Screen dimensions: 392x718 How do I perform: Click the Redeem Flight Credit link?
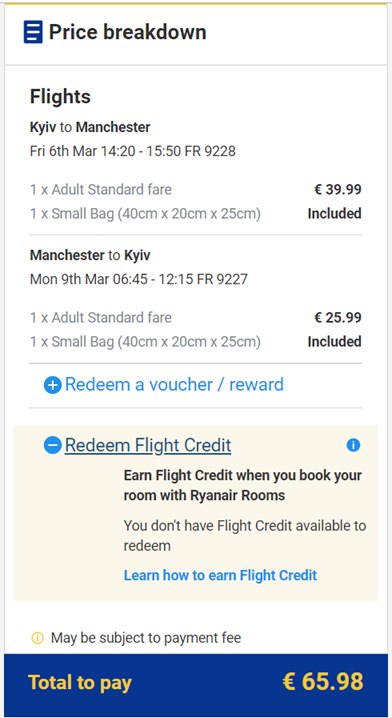click(x=148, y=445)
